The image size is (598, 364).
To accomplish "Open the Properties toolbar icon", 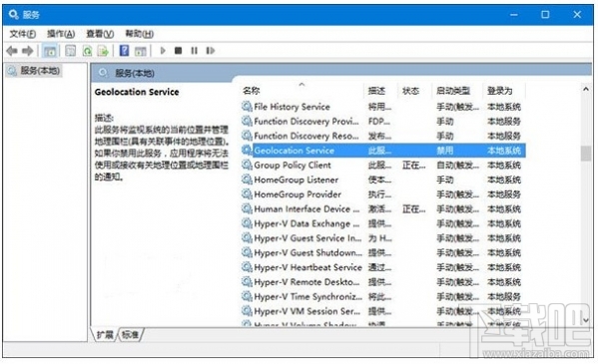I will [x=70, y=51].
